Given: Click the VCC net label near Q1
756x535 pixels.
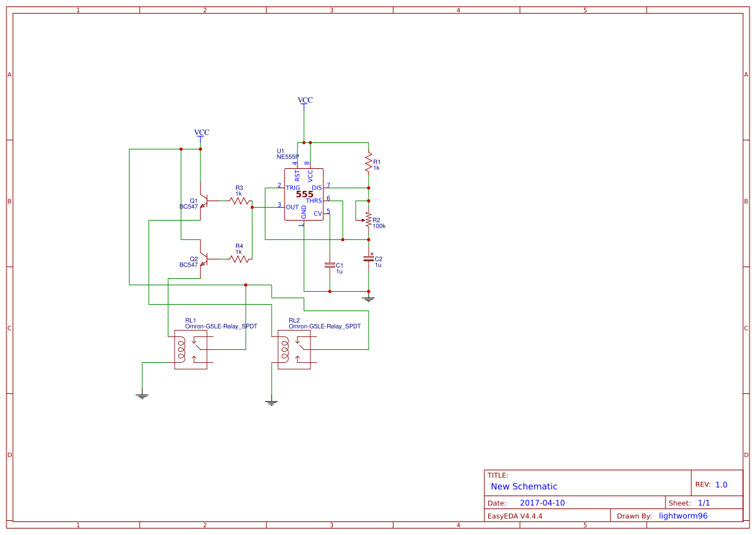Looking at the screenshot, I should (202, 132).
